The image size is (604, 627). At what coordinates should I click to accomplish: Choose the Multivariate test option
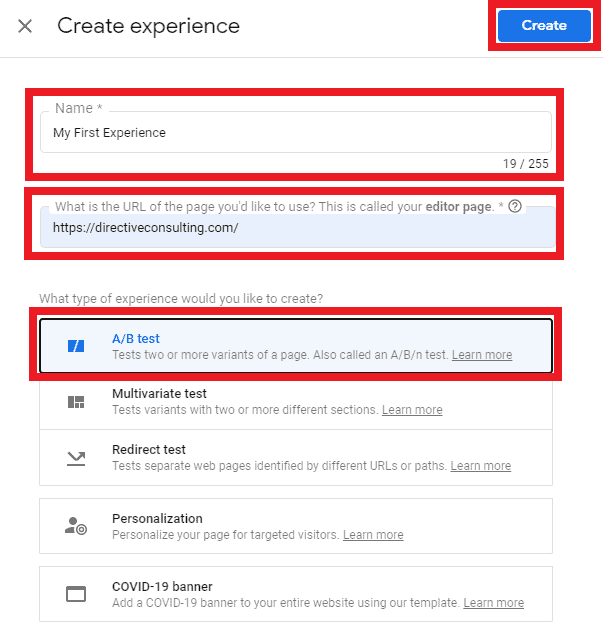pyautogui.click(x=296, y=402)
